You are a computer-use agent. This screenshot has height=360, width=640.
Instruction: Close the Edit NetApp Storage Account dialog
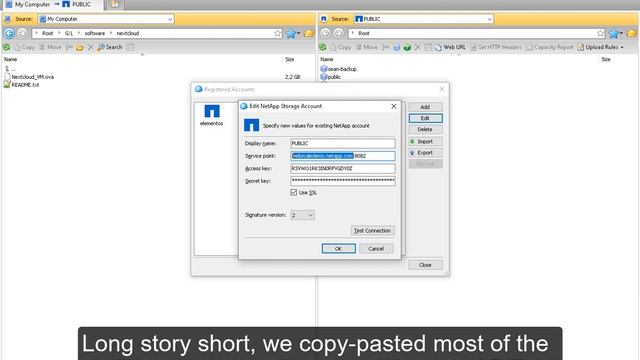click(393, 106)
